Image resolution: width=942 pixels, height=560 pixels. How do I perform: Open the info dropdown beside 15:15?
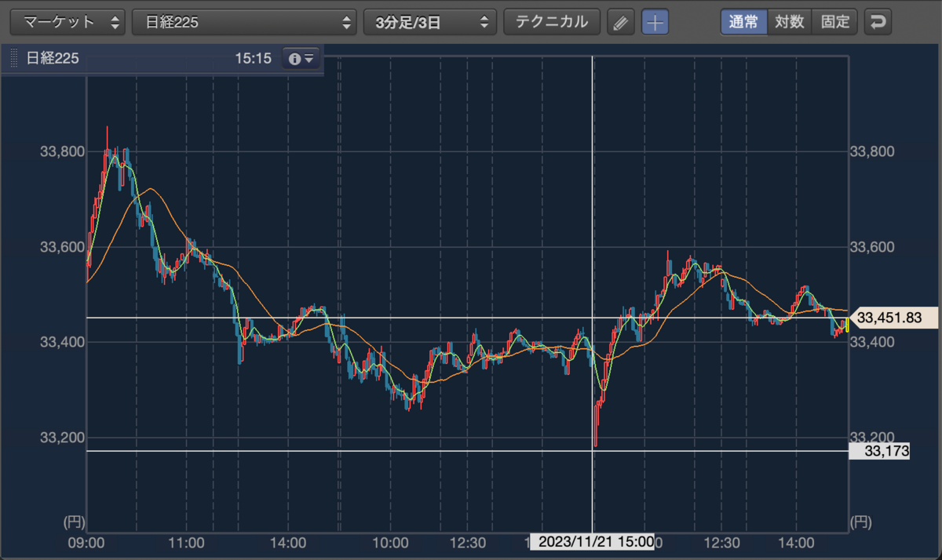coord(301,59)
